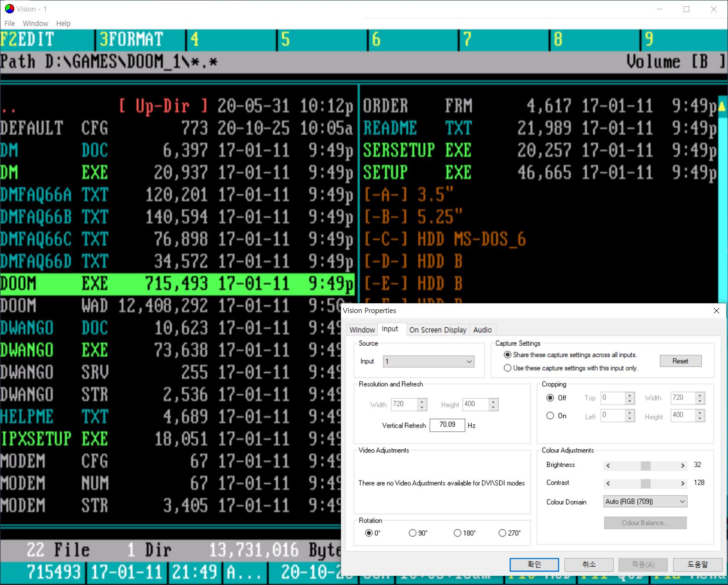Click the Vertical Refresh field showing 70.09
This screenshot has width=728, height=585.
(x=447, y=425)
